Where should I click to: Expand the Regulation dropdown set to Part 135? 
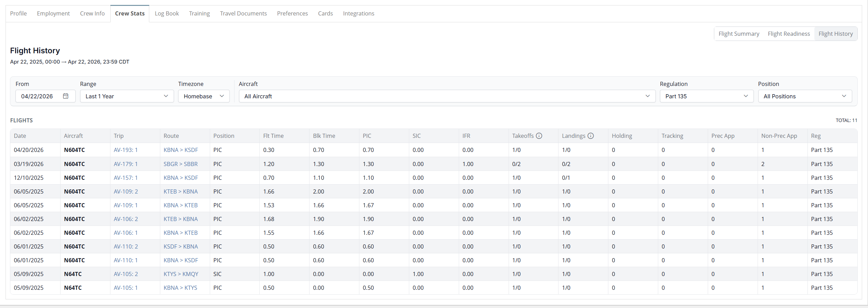[x=706, y=96]
